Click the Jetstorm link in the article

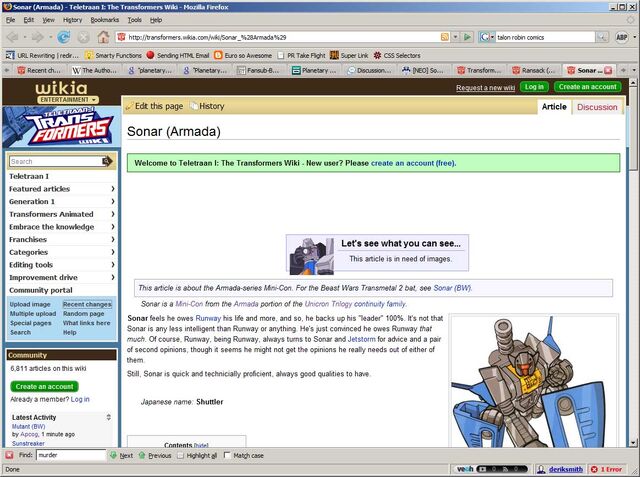click(361, 339)
